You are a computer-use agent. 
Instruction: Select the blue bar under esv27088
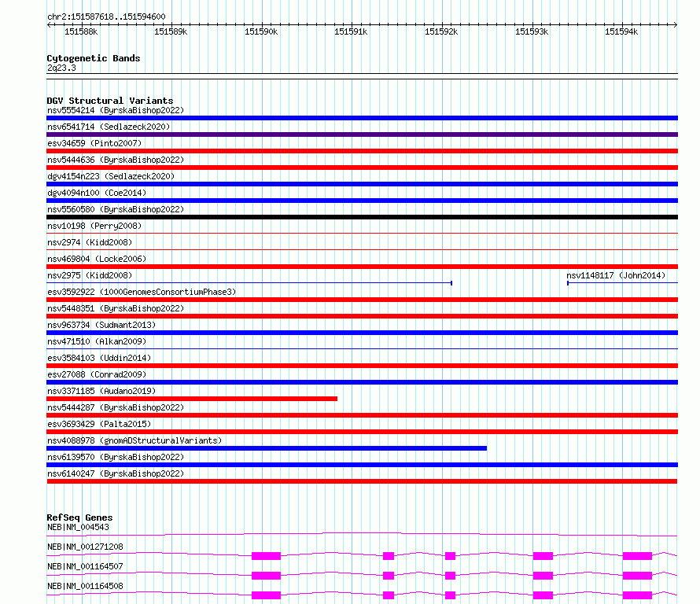[x=362, y=382]
